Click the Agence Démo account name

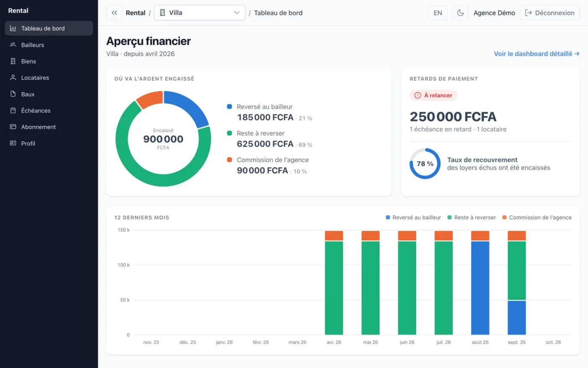tap(494, 13)
